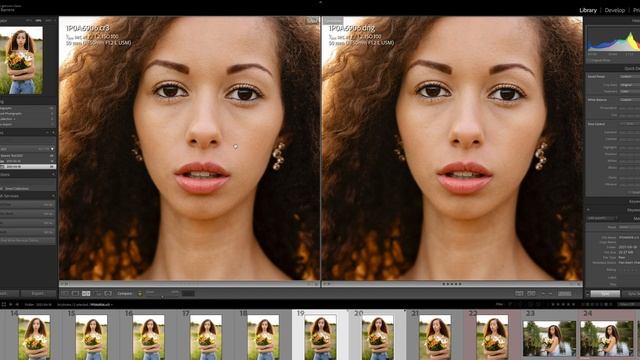
Task: Open the Treatment dropdown showing Color
Action: point(630,91)
